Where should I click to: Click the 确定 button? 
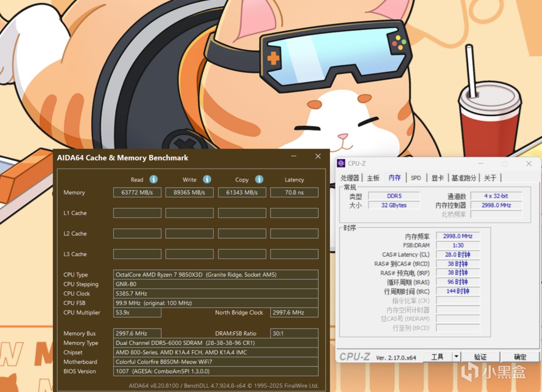[x=520, y=357]
